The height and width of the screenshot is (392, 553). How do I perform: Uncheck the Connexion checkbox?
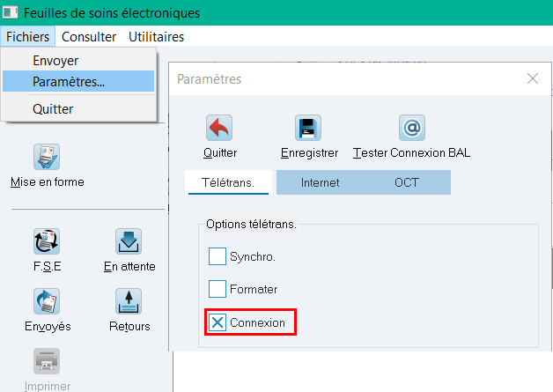tap(218, 322)
